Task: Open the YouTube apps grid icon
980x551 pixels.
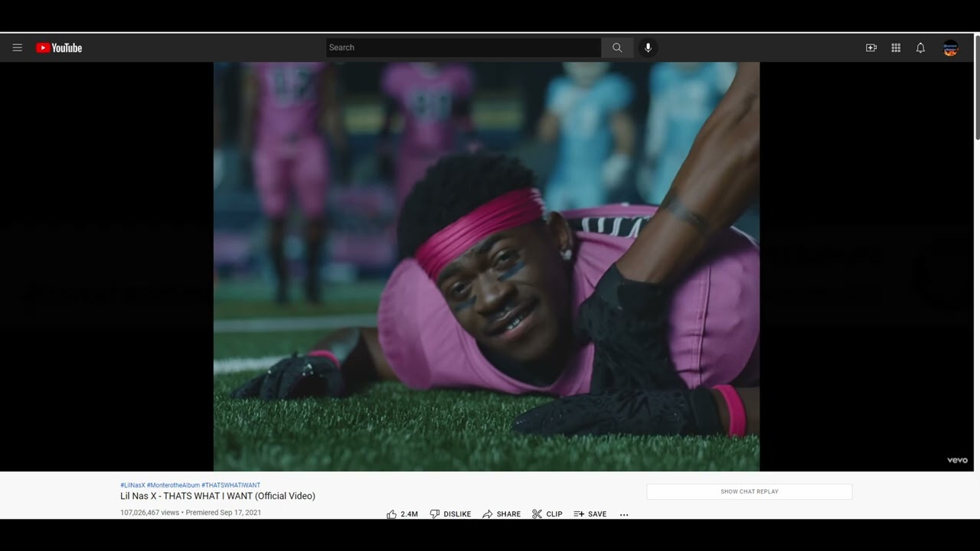Action: pos(896,47)
